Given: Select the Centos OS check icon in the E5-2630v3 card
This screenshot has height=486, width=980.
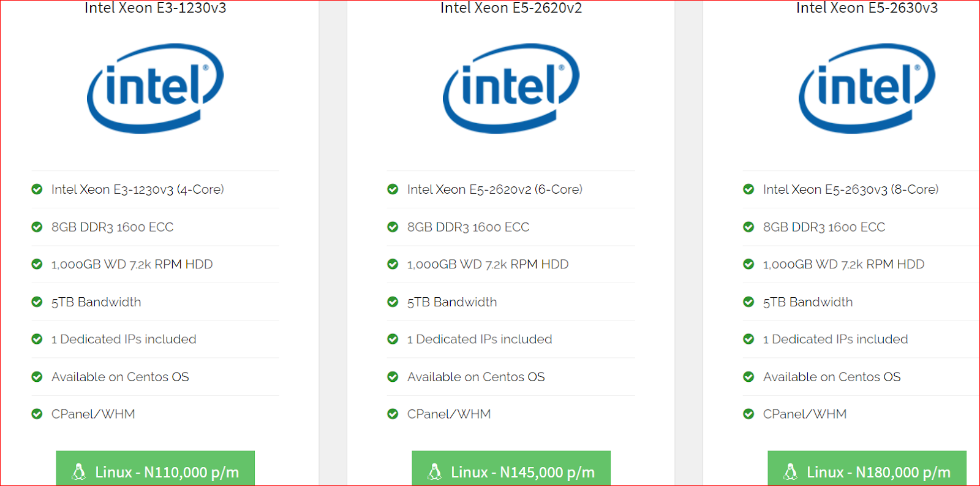Looking at the screenshot, I should pyautogui.click(x=748, y=377).
